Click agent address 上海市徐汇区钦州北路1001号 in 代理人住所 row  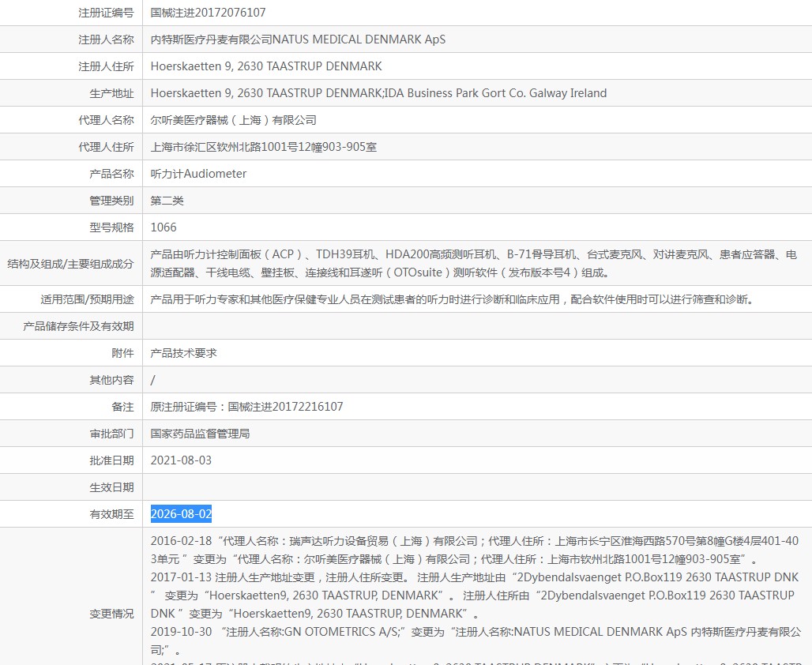pyautogui.click(x=264, y=147)
